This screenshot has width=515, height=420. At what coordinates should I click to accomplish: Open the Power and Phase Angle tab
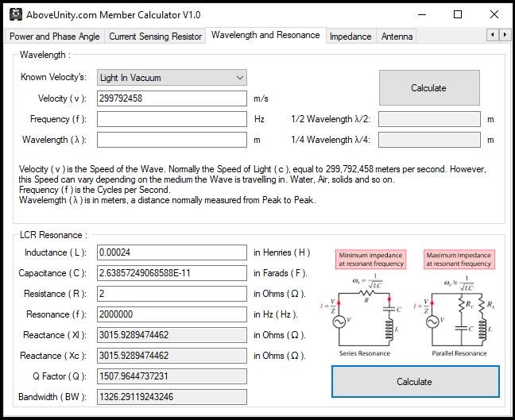pyautogui.click(x=55, y=36)
